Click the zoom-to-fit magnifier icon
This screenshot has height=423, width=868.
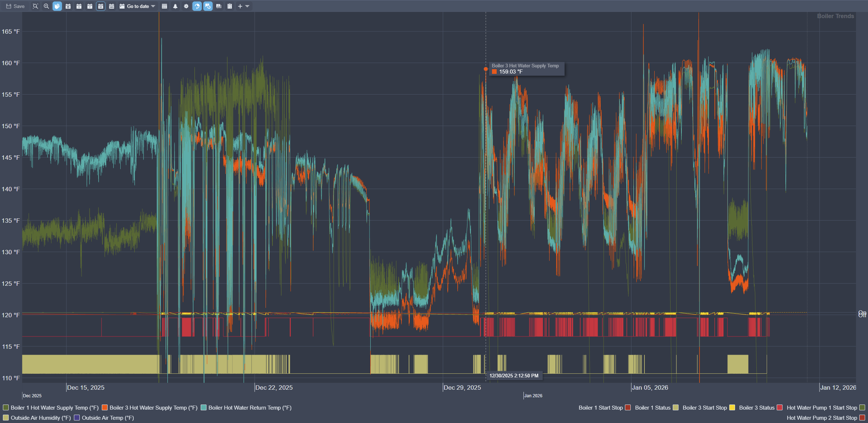35,6
